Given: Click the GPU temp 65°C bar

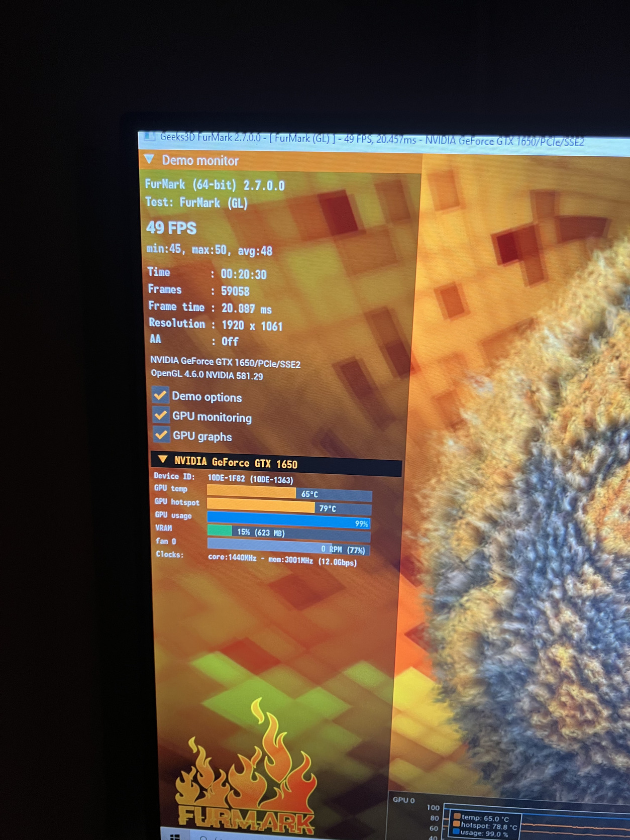Looking at the screenshot, I should [289, 493].
